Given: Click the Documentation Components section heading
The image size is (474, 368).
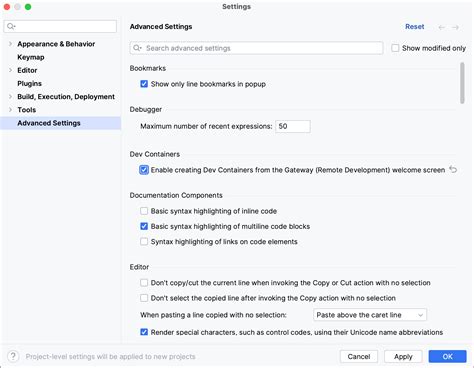Looking at the screenshot, I should pyautogui.click(x=176, y=195).
